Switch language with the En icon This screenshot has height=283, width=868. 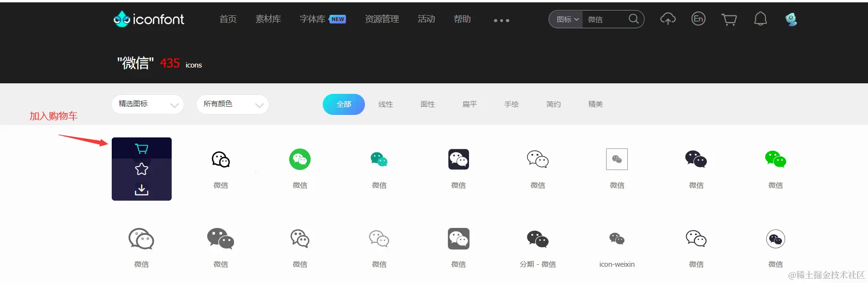[698, 19]
